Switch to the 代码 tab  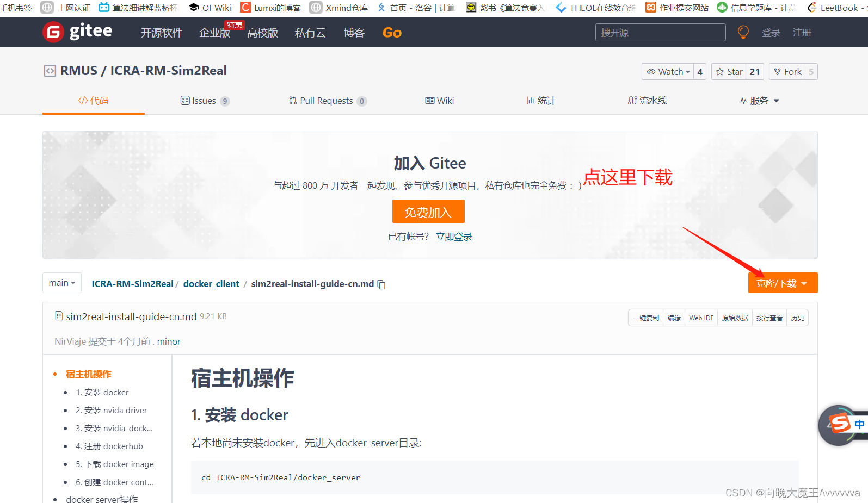click(x=94, y=101)
